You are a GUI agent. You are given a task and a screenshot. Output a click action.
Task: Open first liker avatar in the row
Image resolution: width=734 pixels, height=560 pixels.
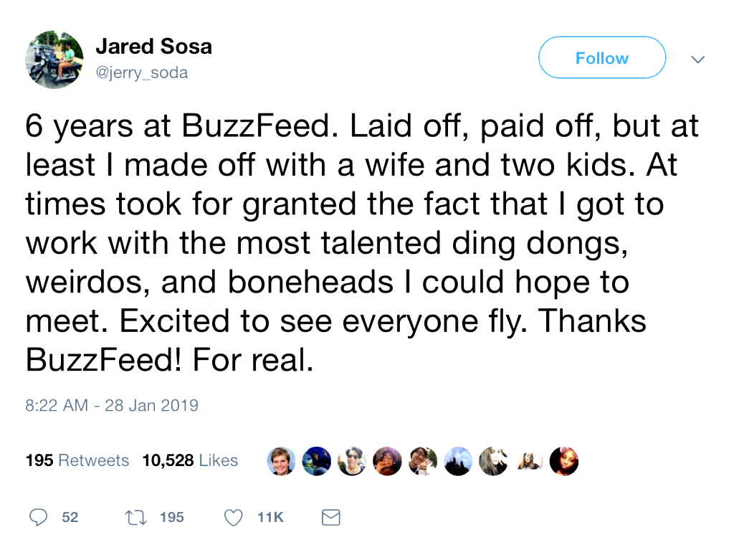pos(281,461)
